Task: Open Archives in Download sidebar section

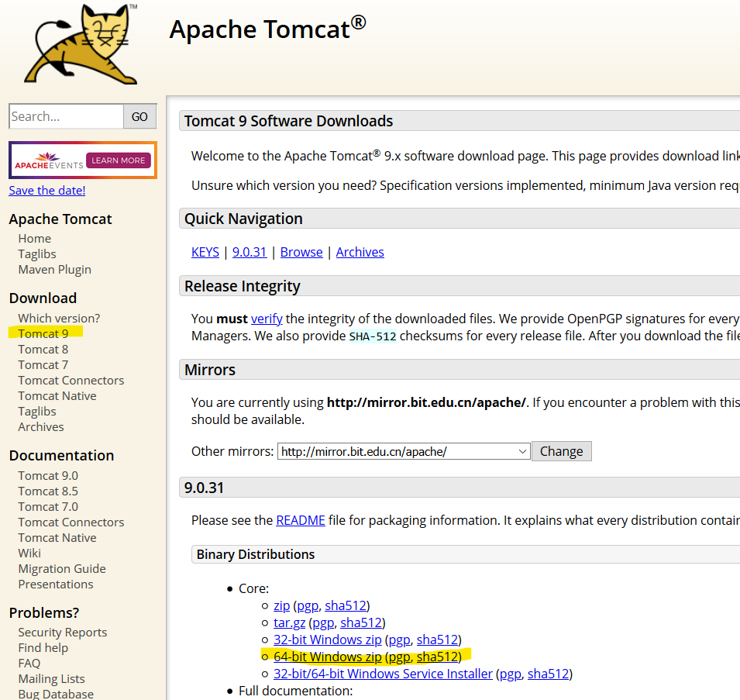Action: click(x=41, y=426)
